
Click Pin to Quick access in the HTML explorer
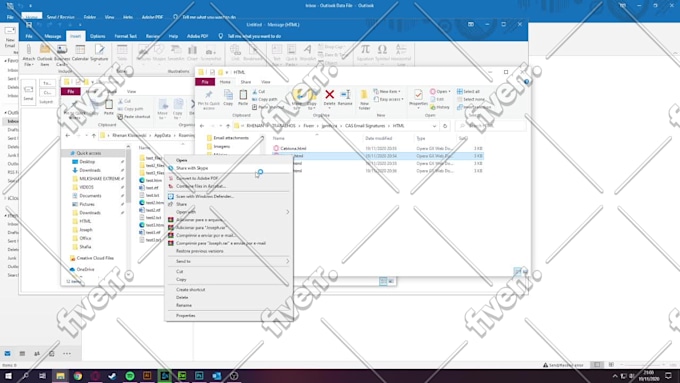point(209,100)
